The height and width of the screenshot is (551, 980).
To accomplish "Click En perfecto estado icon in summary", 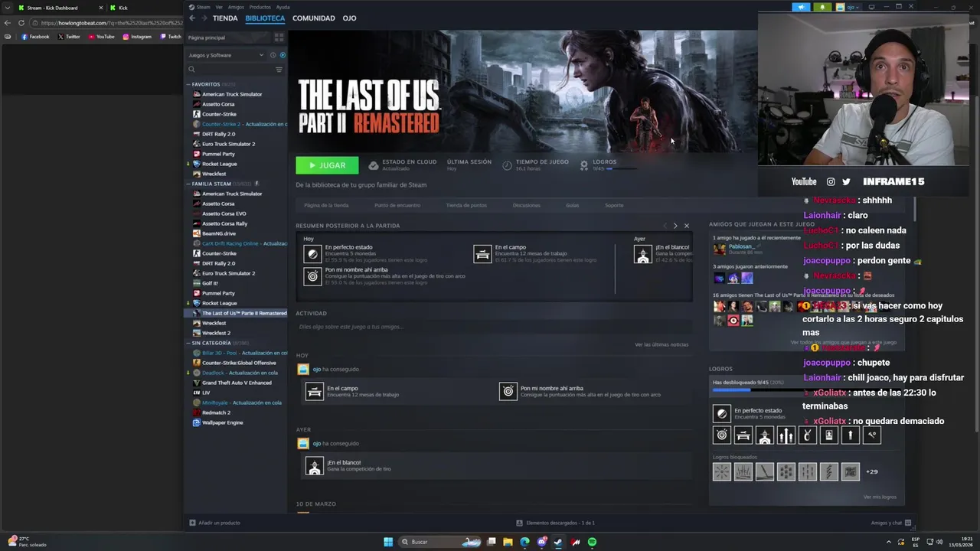I will [x=312, y=254].
